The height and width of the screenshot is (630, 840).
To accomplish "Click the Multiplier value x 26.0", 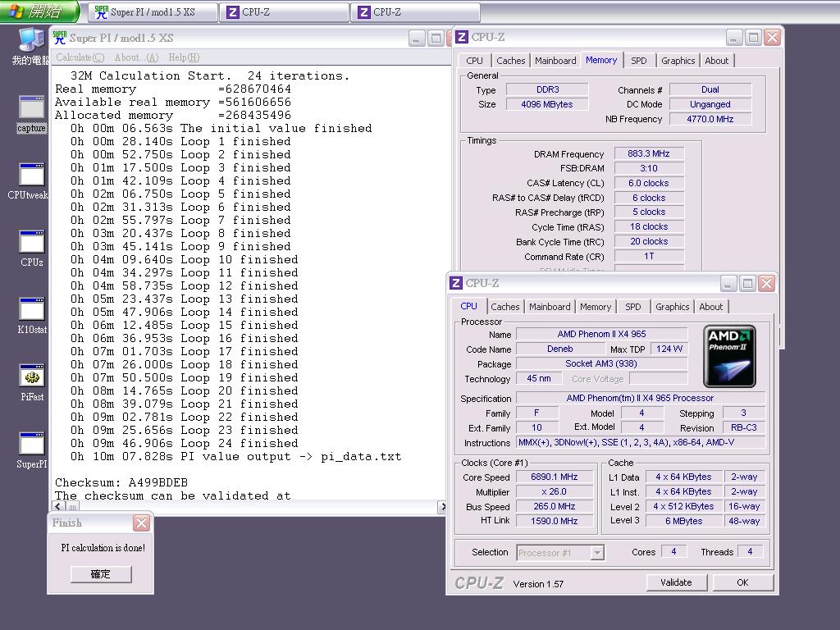I will pos(554,492).
